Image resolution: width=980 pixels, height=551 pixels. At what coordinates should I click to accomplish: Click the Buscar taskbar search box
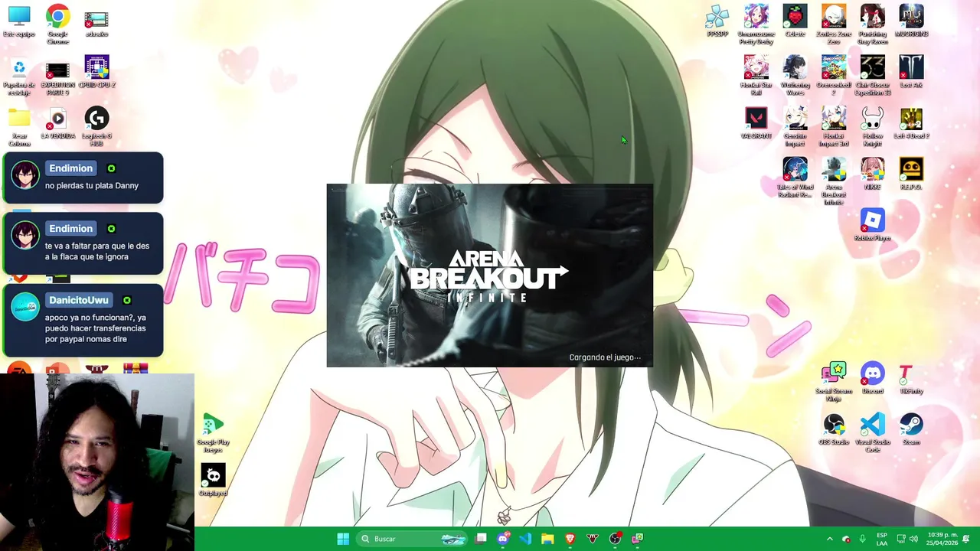pos(412,539)
